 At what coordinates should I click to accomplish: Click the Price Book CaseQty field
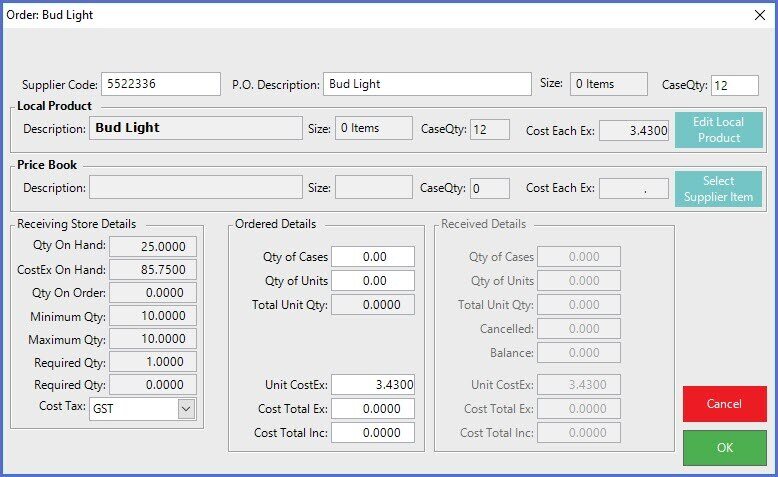[x=490, y=189]
